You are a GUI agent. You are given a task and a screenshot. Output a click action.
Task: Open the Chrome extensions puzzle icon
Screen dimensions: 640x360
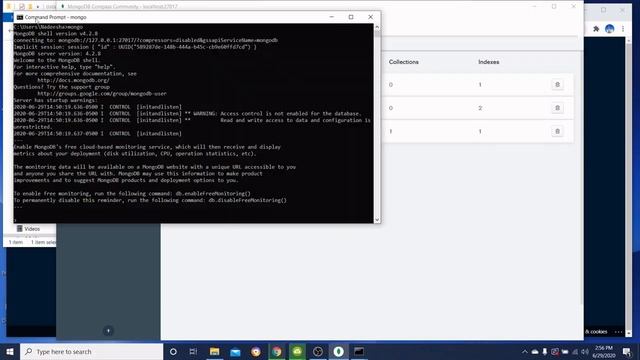tap(596, 29)
